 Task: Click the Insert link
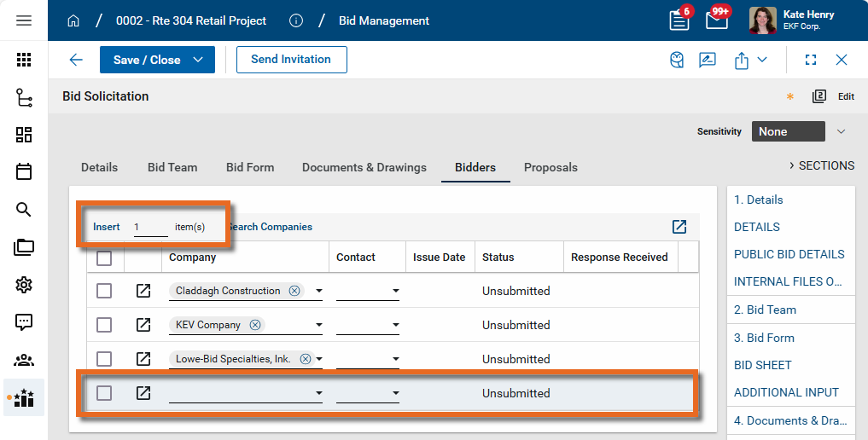click(x=107, y=227)
